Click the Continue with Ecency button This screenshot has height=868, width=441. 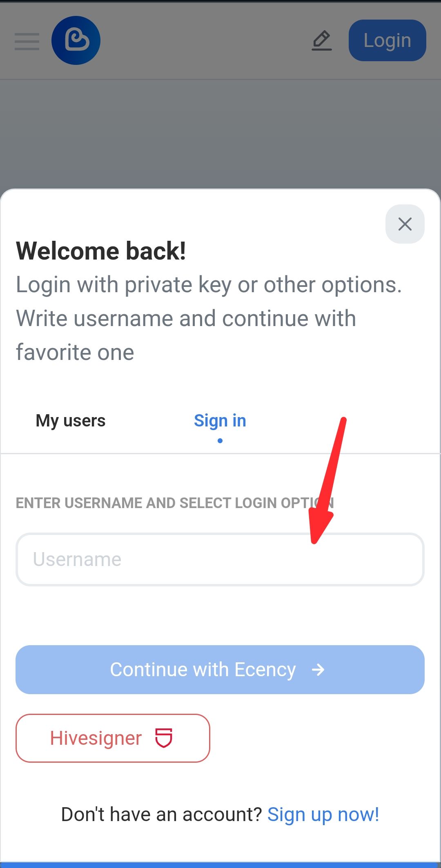click(x=220, y=670)
